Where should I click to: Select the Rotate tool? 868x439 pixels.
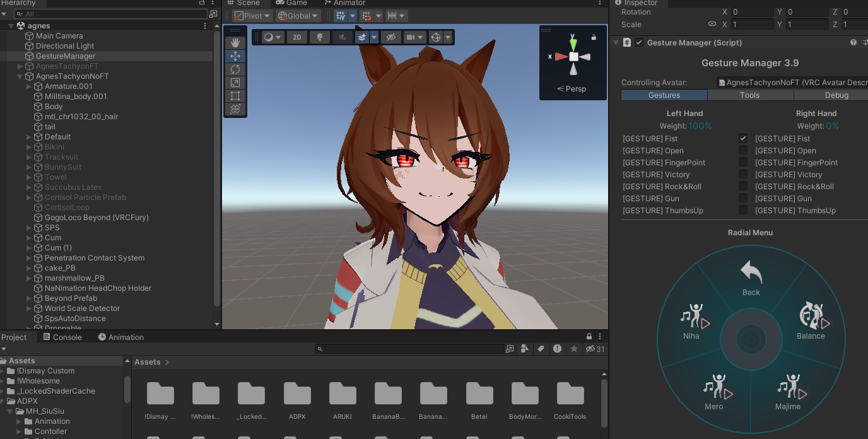point(235,69)
